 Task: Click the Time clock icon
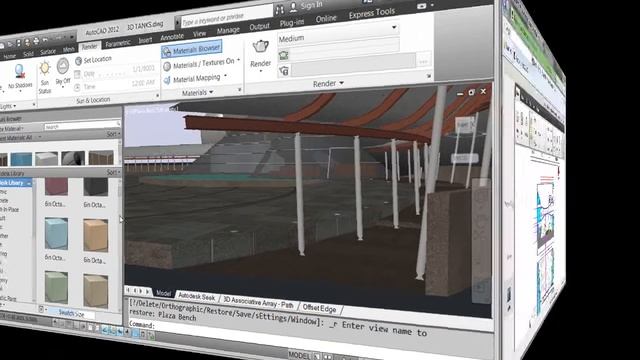click(x=77, y=87)
